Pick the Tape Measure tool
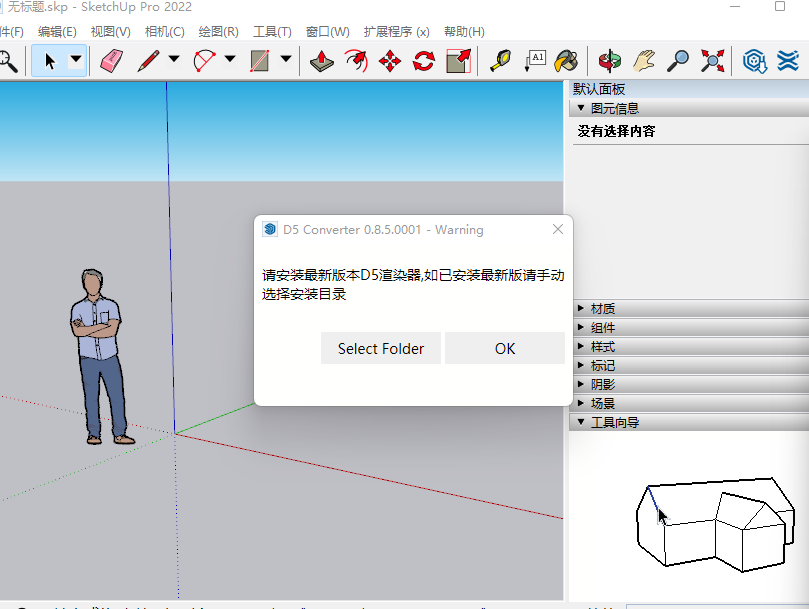 500,61
